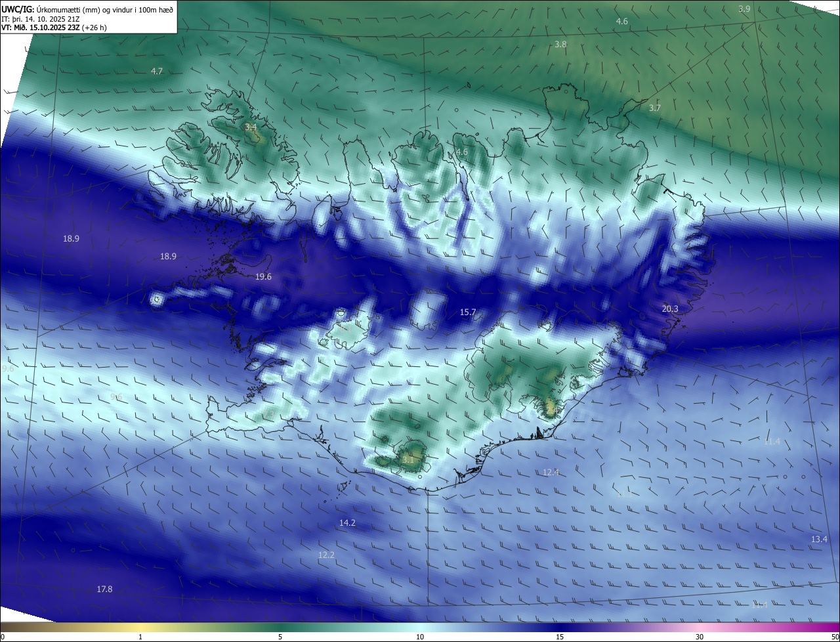The image size is (840, 642).
Task: Click the 12.4 value label on the map
Action: pyautogui.click(x=551, y=472)
